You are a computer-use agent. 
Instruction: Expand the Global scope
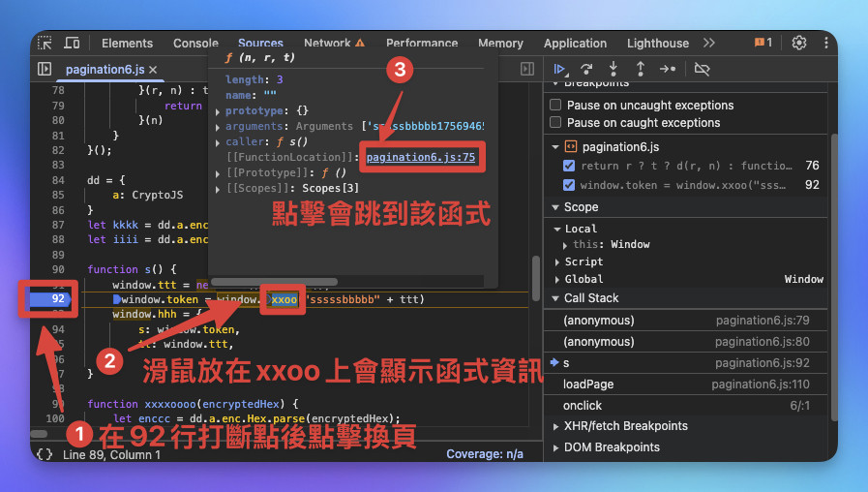click(557, 279)
